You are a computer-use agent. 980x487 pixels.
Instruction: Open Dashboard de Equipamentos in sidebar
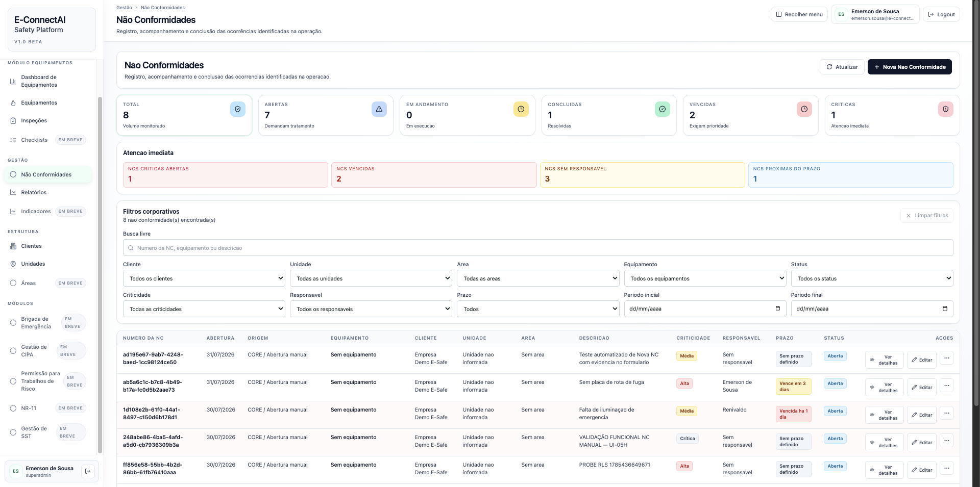tap(48, 81)
